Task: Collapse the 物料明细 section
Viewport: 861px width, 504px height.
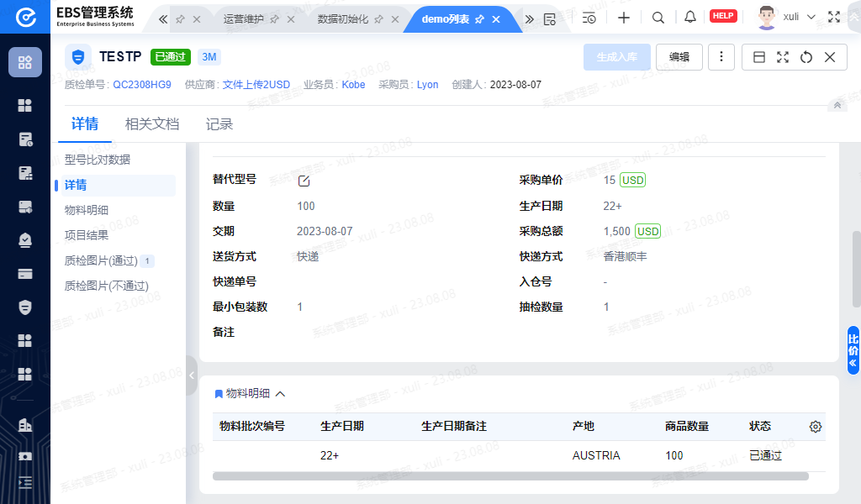Action: (280, 393)
